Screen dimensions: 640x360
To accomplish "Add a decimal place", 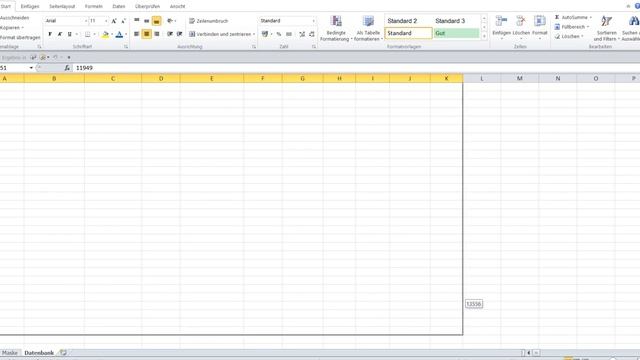I will point(302,34).
